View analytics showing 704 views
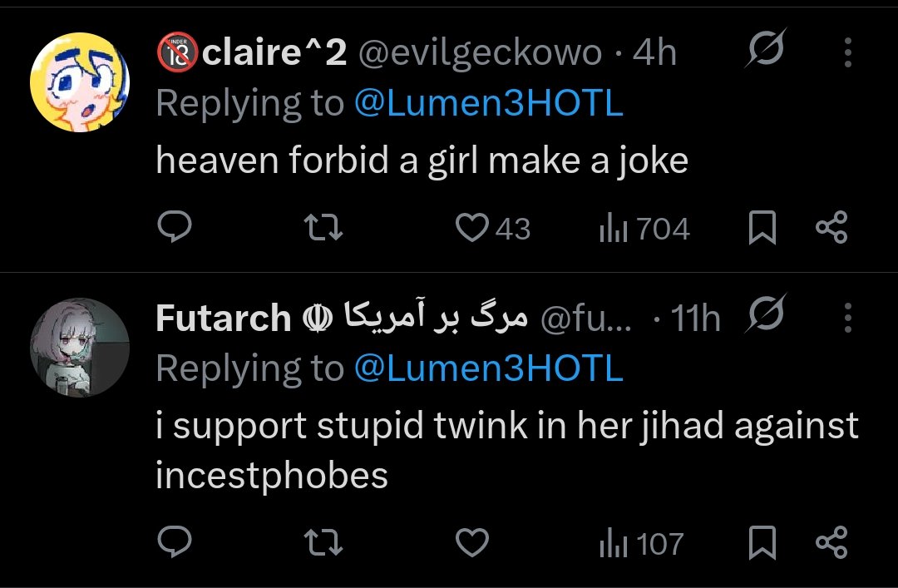Screen dimensions: 898x588 [x=644, y=228]
